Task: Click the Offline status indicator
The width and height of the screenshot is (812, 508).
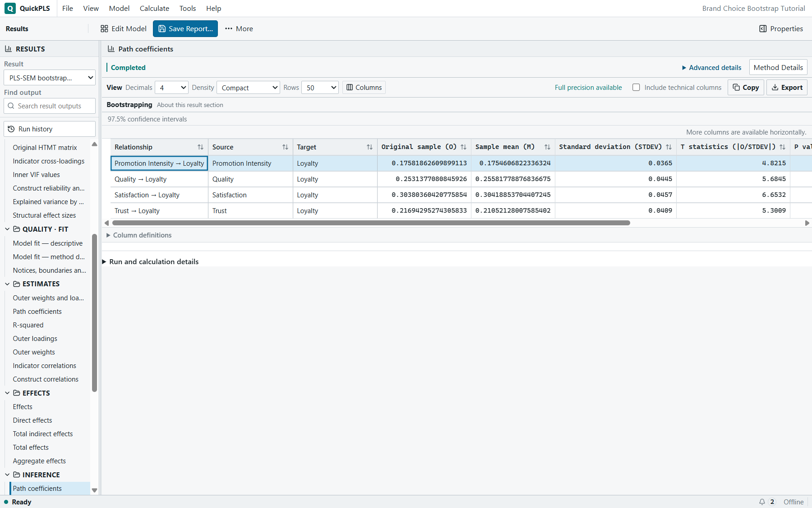Action: [794, 502]
